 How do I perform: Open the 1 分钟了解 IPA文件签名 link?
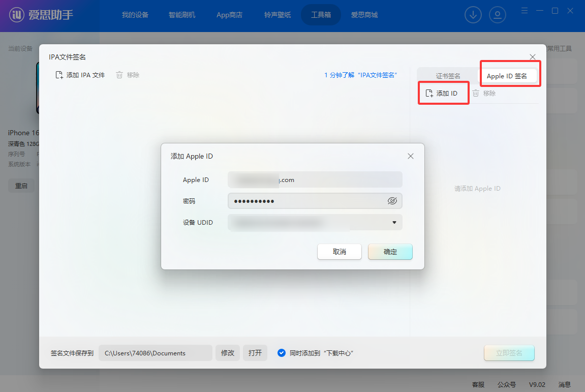click(x=360, y=75)
